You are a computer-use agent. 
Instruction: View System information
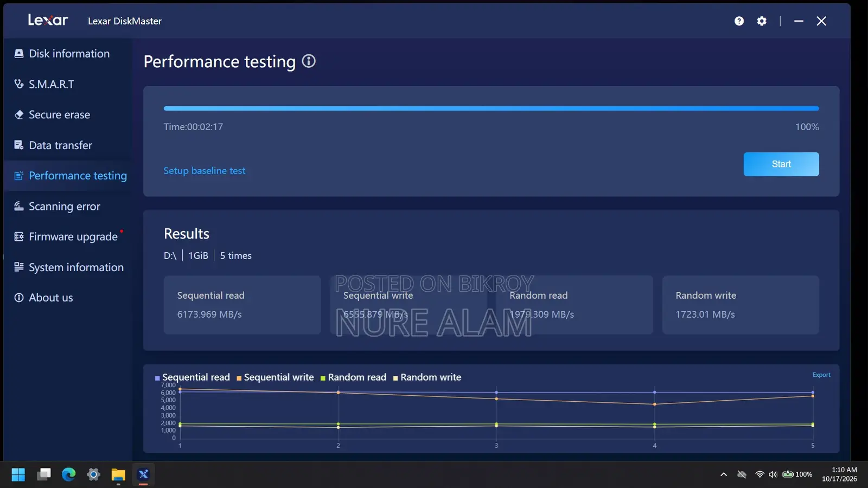[x=68, y=267]
